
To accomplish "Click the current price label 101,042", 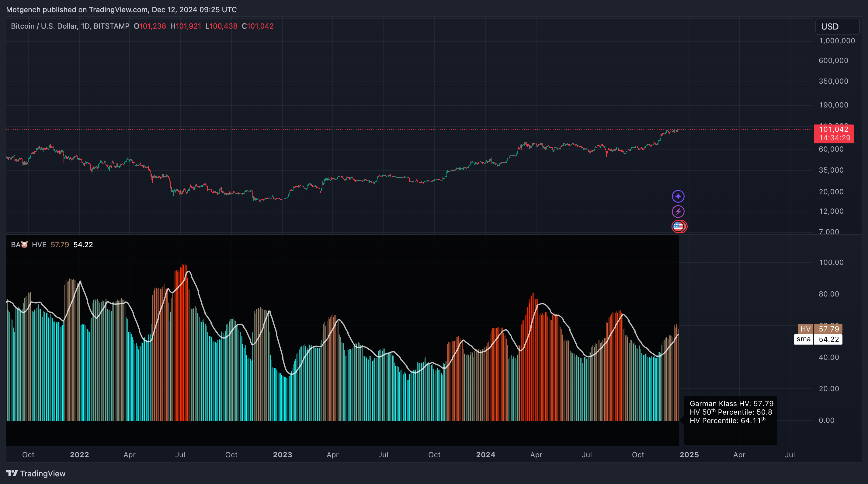I will click(834, 134).
